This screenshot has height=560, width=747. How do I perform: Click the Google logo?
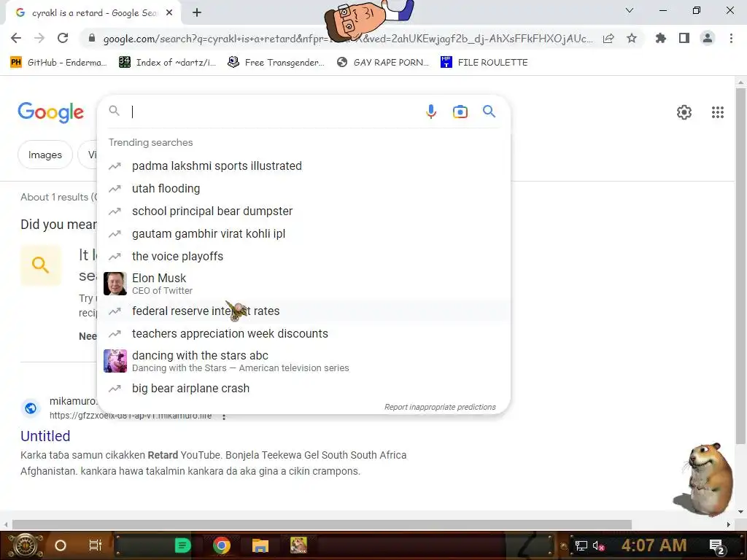click(x=50, y=112)
